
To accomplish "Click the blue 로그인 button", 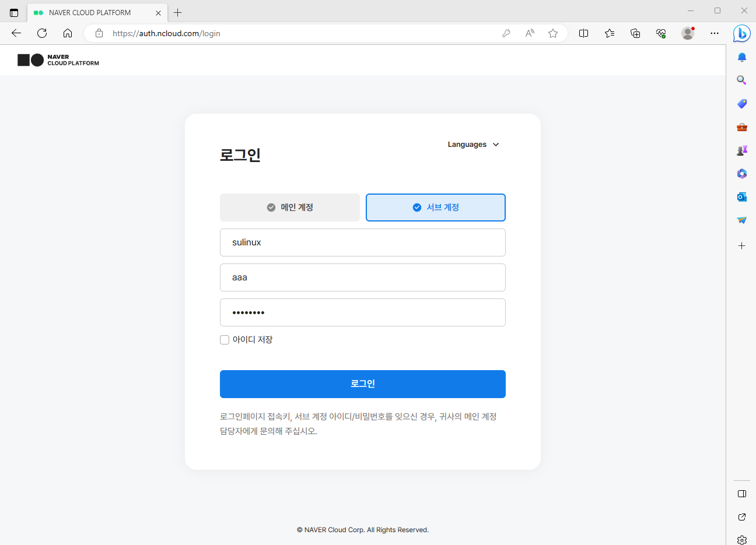I will [363, 384].
